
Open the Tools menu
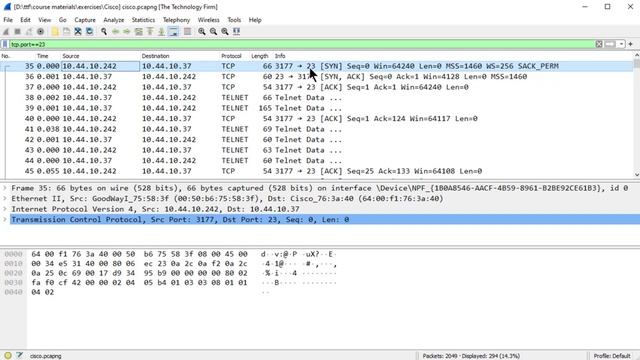tap(234, 20)
